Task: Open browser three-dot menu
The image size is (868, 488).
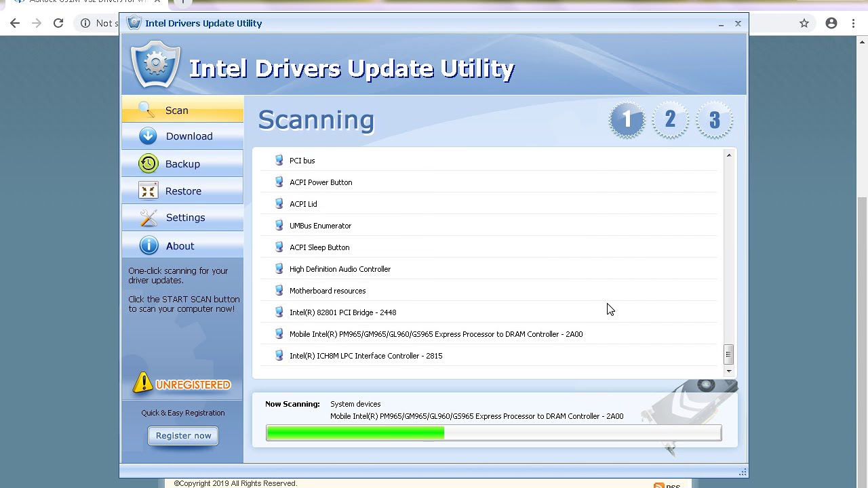Action: 853,23
